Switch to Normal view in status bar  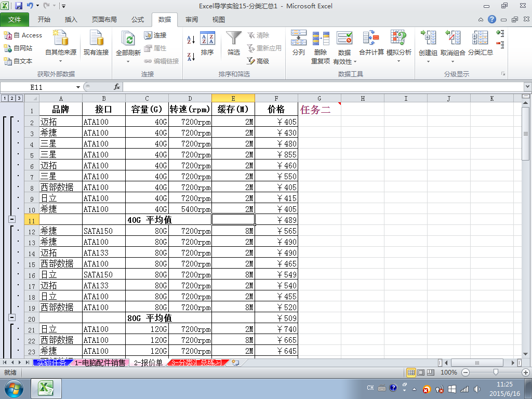coord(411,373)
